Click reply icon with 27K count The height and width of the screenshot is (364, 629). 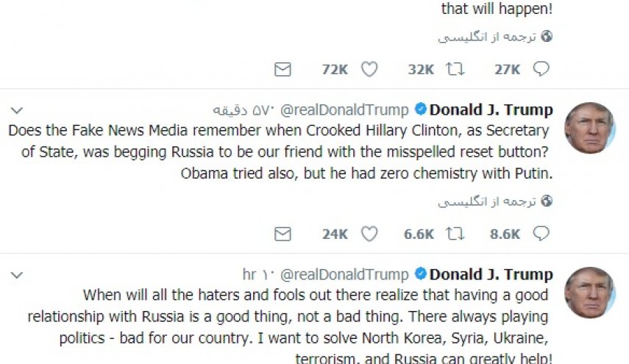click(541, 70)
